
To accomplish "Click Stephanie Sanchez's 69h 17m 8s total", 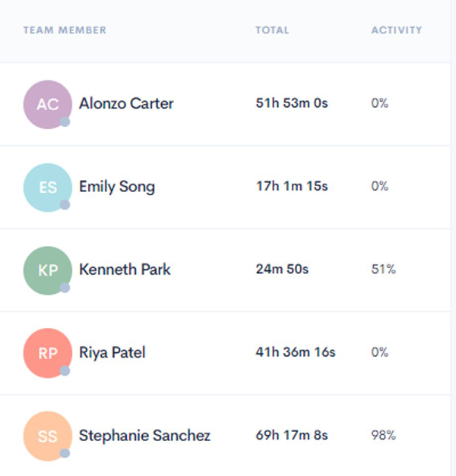I will click(x=292, y=436).
